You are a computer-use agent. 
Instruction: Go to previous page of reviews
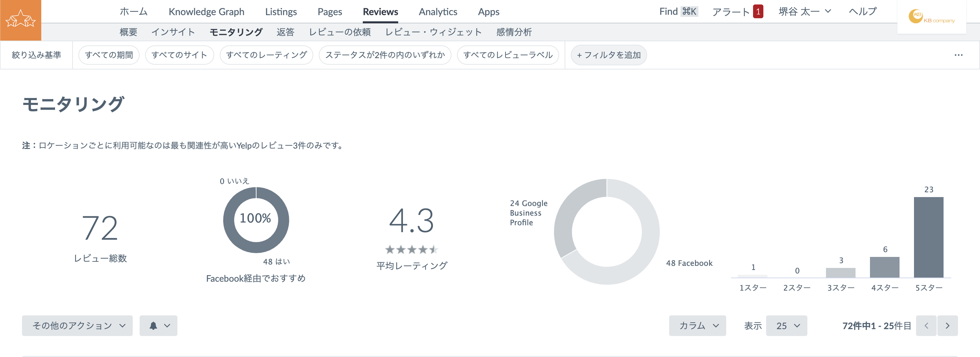point(926,326)
